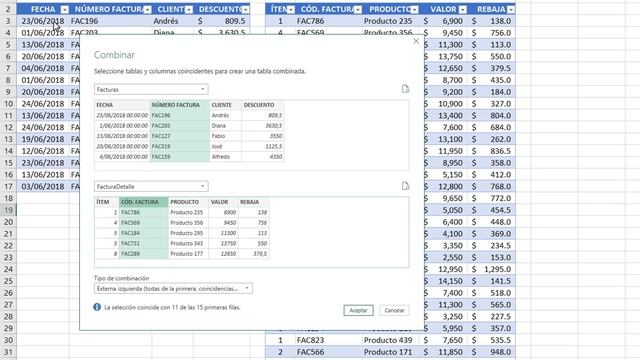Open DESCUENTO filter arrow in worksheet

click(x=245, y=9)
